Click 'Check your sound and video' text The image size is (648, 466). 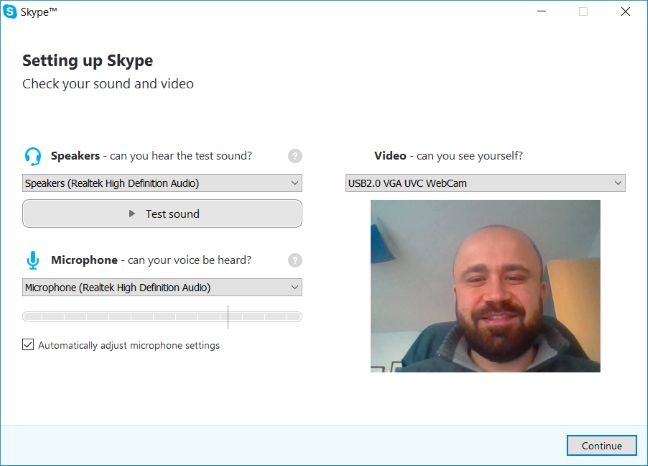pos(108,84)
